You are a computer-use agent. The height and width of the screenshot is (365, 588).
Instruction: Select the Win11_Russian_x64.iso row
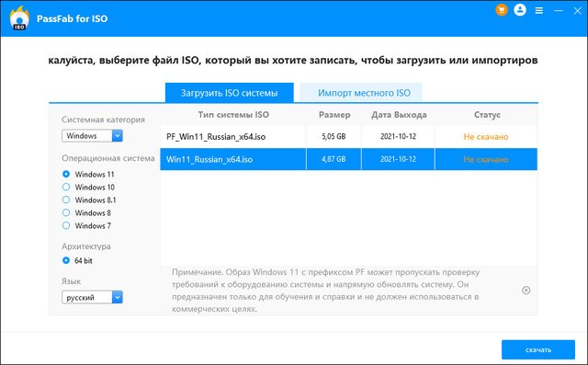click(x=349, y=159)
